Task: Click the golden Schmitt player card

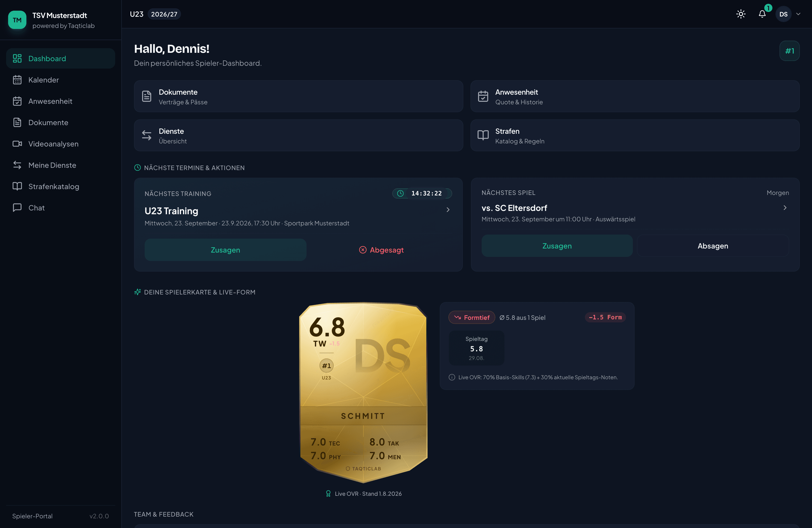Action: 363,392
